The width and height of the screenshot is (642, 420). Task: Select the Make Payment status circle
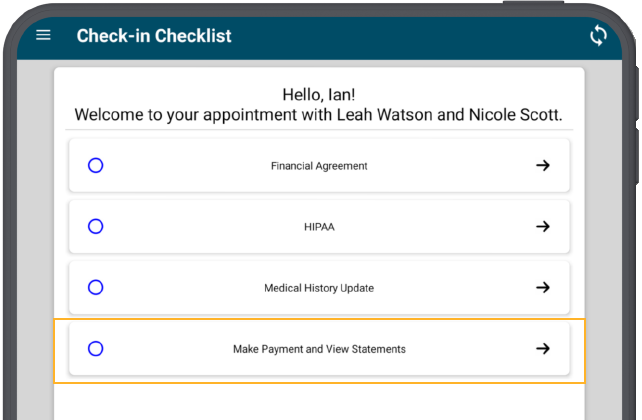[95, 348]
